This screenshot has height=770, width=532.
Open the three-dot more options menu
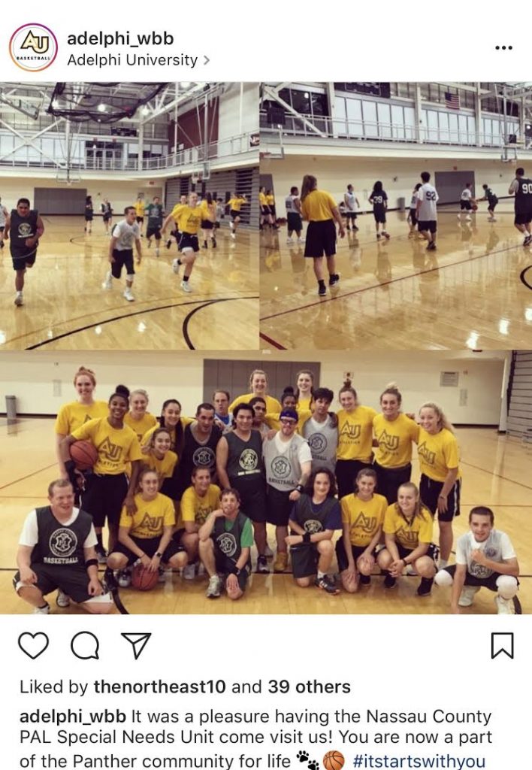[503, 47]
